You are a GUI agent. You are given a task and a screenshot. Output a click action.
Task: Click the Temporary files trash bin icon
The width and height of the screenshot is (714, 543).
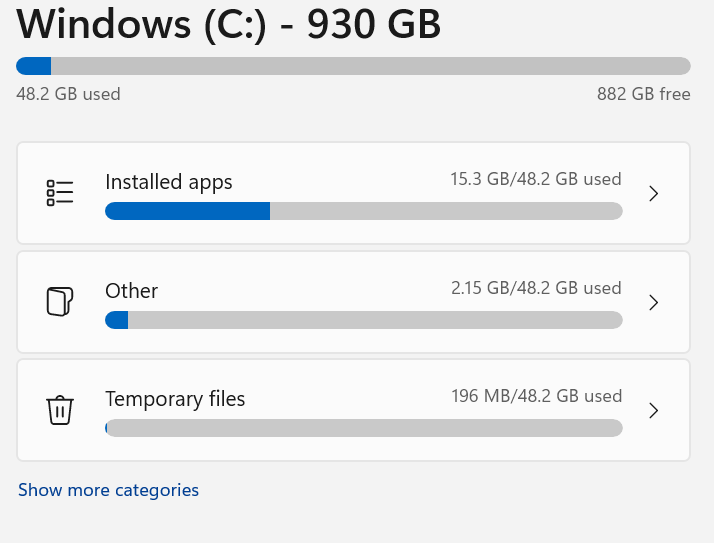(x=60, y=410)
